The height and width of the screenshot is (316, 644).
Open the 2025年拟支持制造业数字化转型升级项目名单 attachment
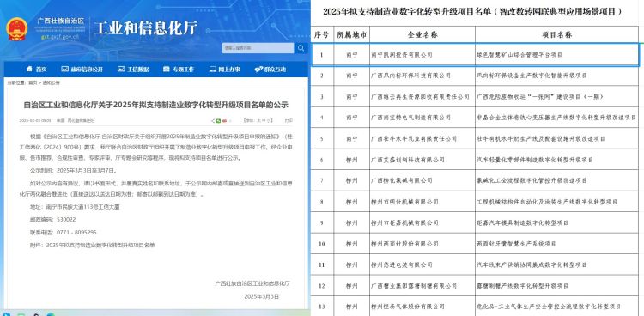pos(100,245)
